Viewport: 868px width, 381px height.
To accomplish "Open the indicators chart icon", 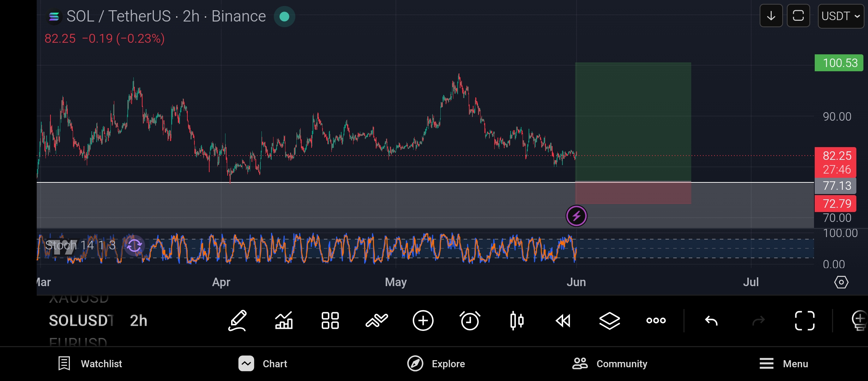I will click(x=284, y=321).
